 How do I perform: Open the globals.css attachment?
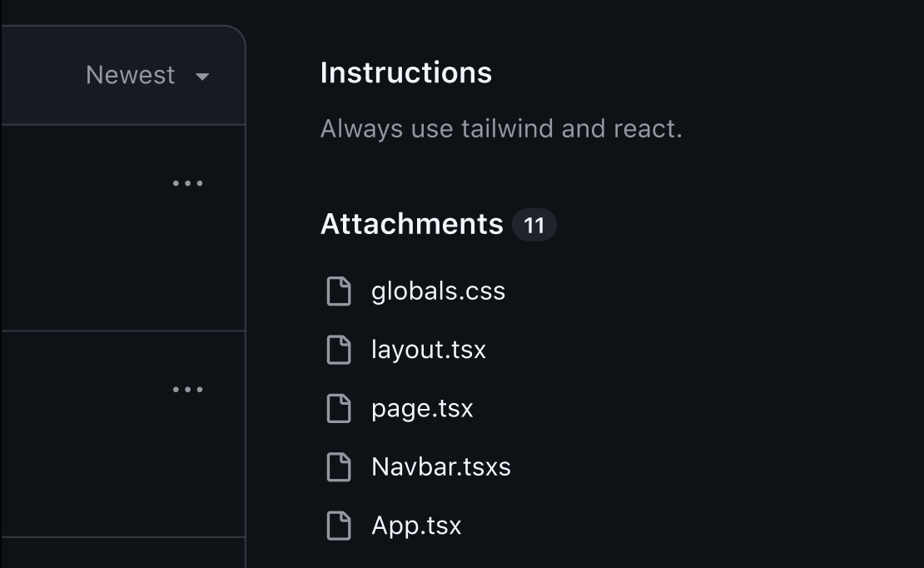(x=438, y=291)
